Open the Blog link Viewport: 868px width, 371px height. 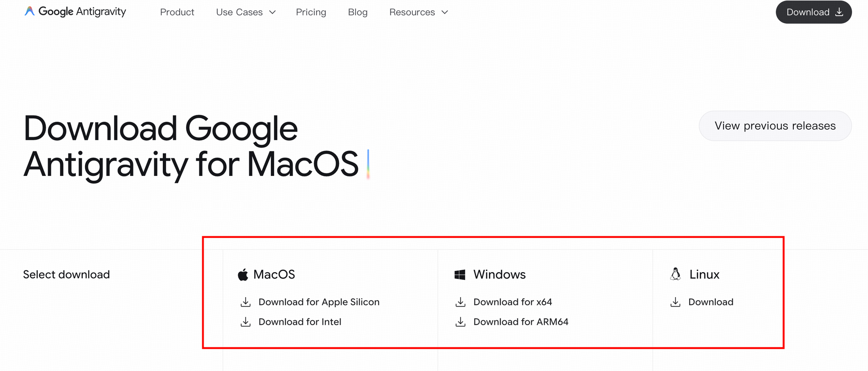(358, 12)
